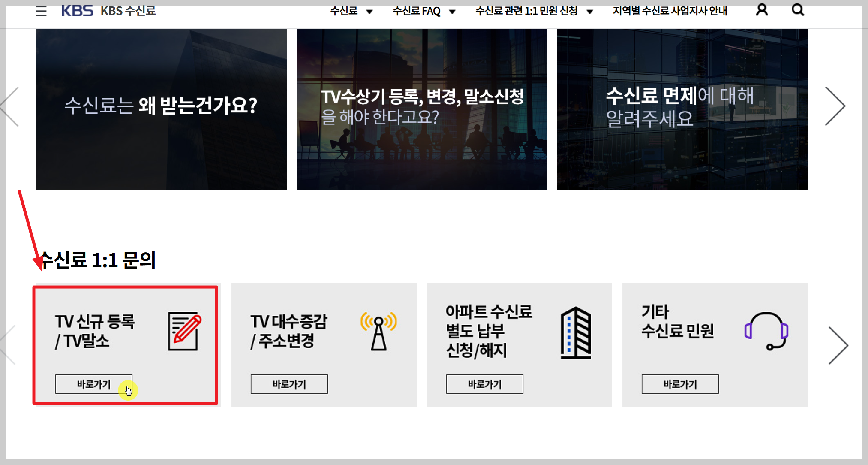The image size is (868, 465).
Task: Show next 1:1 문의 cards arrow
Action: (x=838, y=345)
